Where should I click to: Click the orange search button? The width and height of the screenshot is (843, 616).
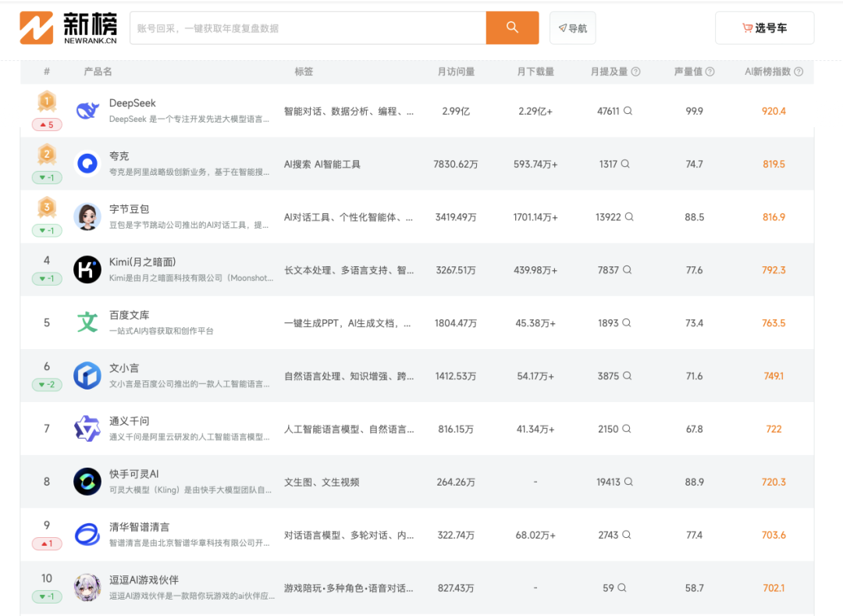(512, 27)
